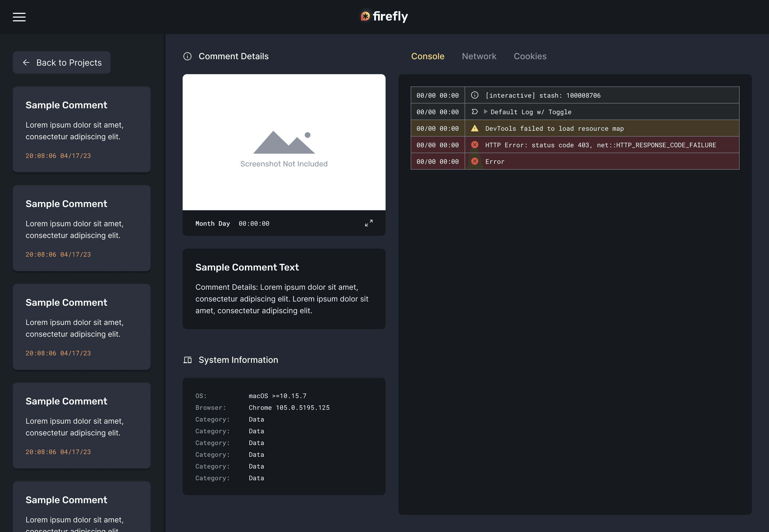Click the 'System Information' heading
This screenshot has width=769, height=532.
238,360
